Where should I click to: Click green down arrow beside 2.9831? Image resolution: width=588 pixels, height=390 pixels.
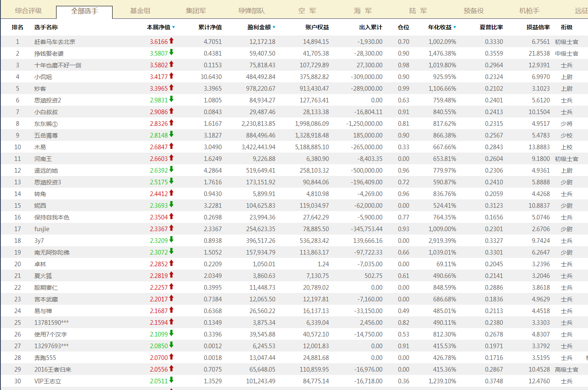171,99
